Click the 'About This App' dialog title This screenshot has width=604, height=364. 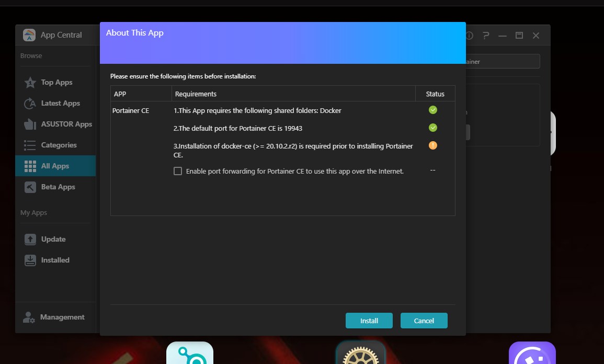pos(135,33)
